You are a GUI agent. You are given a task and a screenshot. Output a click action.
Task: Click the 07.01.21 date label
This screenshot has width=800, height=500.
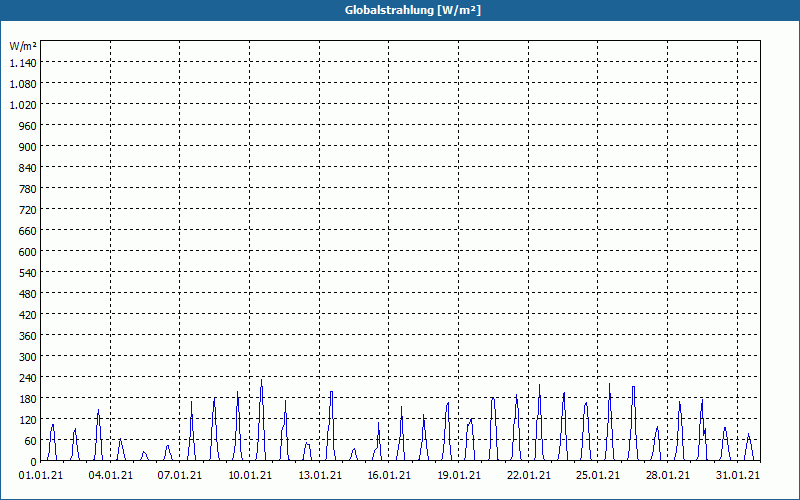point(180,476)
